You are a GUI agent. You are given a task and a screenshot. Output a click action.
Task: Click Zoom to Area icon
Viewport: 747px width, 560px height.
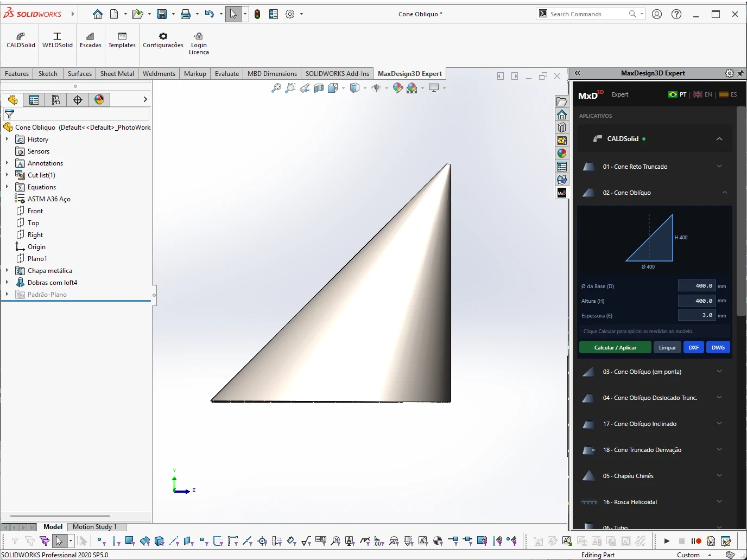[x=290, y=88]
